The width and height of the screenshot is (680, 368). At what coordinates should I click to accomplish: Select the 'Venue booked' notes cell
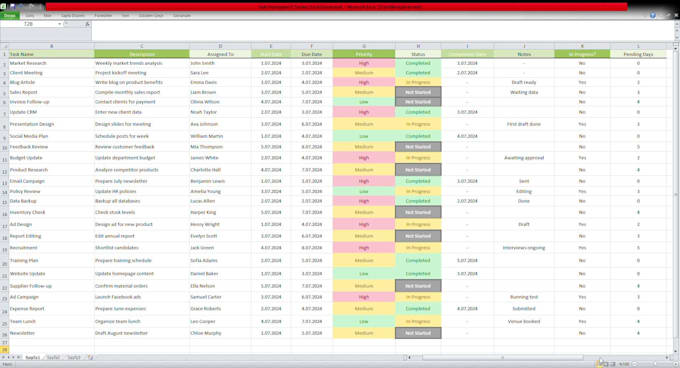point(524,322)
